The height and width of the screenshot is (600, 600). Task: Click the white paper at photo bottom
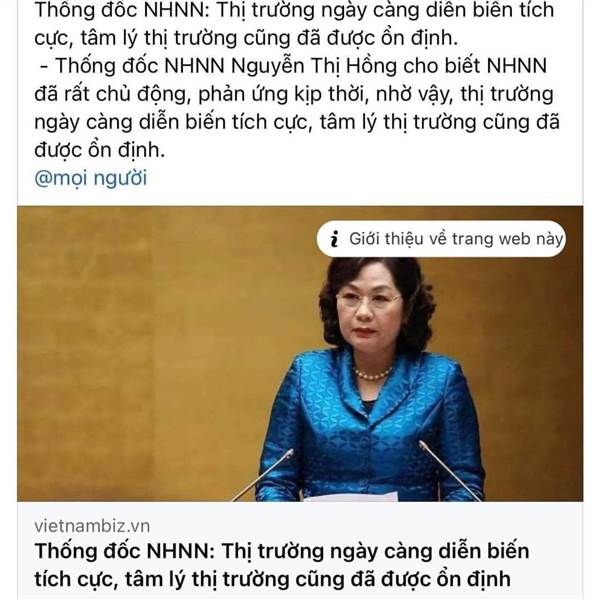[x=352, y=497]
